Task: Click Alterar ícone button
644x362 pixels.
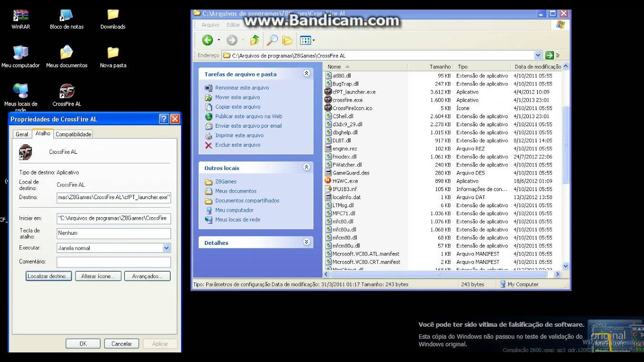Action: [98, 276]
